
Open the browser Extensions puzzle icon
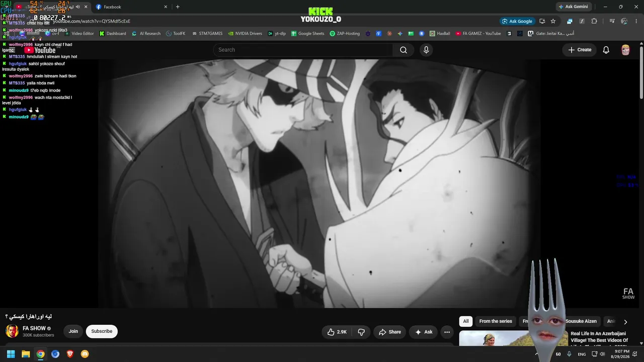click(x=594, y=21)
